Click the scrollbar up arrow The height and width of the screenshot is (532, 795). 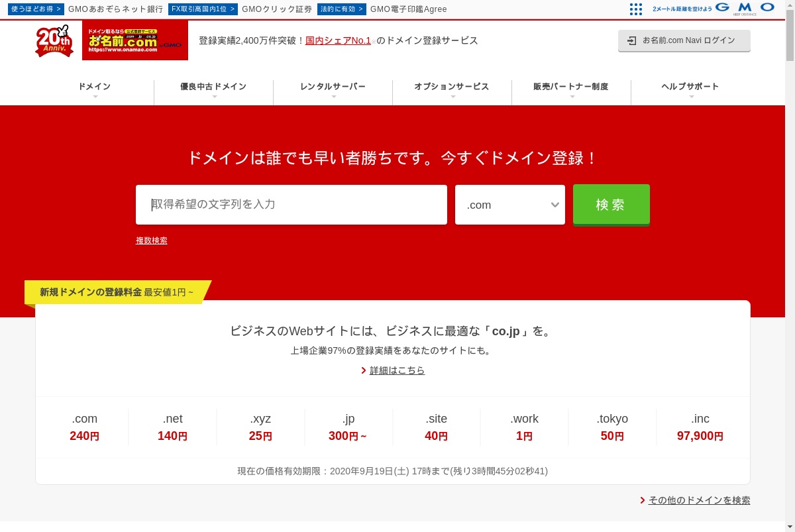790,5
